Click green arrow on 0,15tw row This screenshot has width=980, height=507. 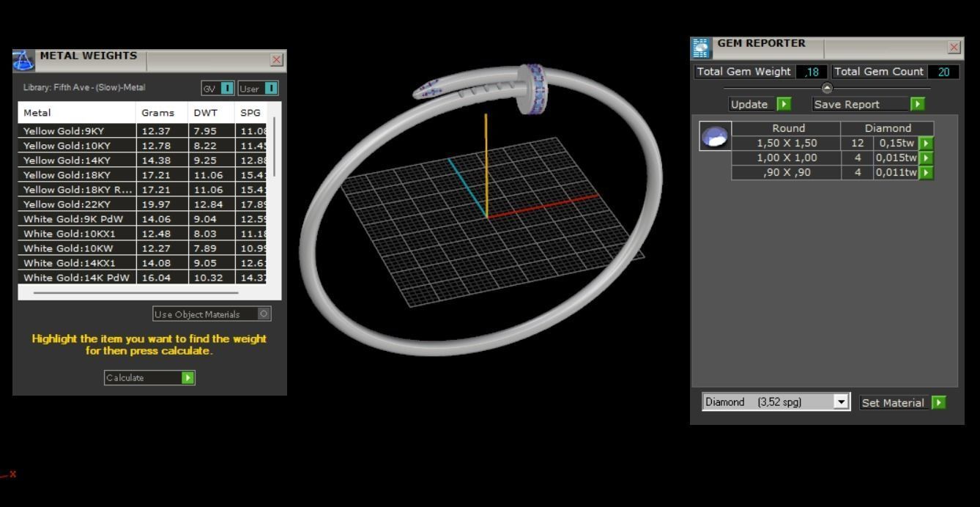pos(927,144)
